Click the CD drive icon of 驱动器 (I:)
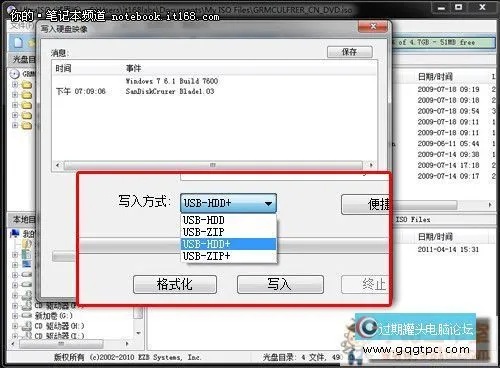Viewport: 500px width, 368px height. click(27, 336)
